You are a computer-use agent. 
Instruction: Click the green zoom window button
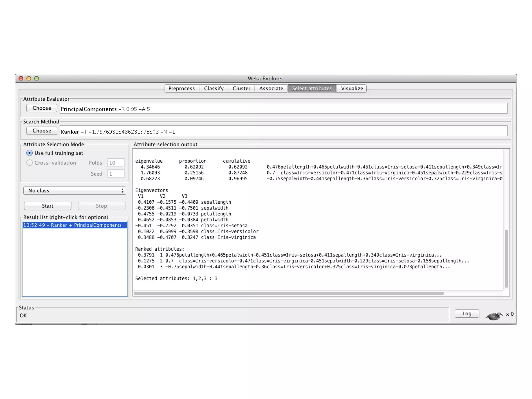pos(37,78)
